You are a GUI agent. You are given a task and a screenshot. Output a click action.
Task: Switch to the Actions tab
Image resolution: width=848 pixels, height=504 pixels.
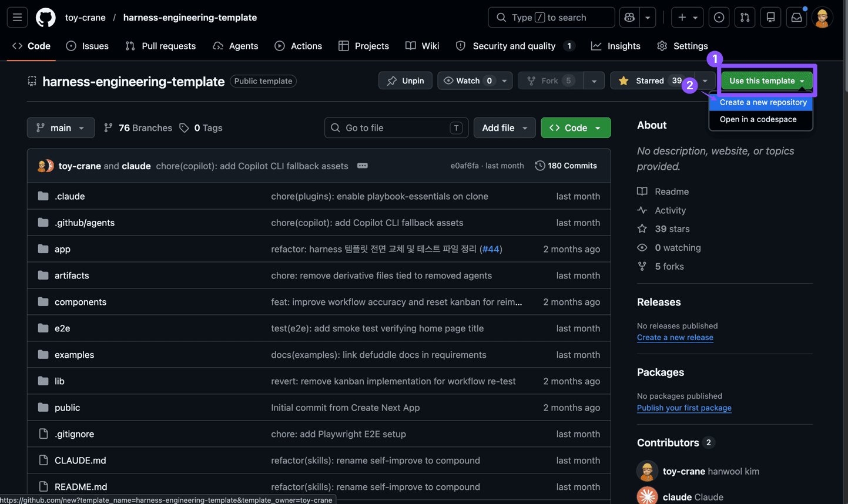299,46
